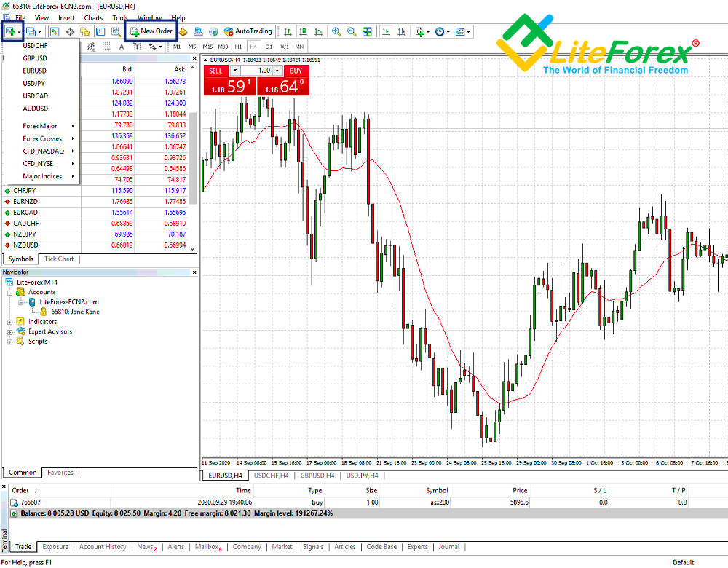Click the red BUY button
This screenshot has height=568, width=728.
296,71
